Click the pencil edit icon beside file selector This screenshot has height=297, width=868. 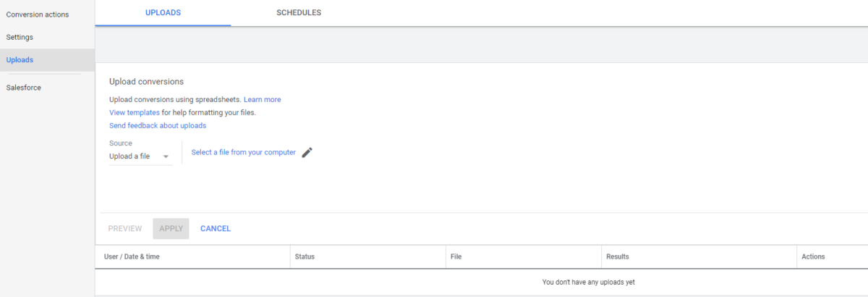click(x=307, y=152)
